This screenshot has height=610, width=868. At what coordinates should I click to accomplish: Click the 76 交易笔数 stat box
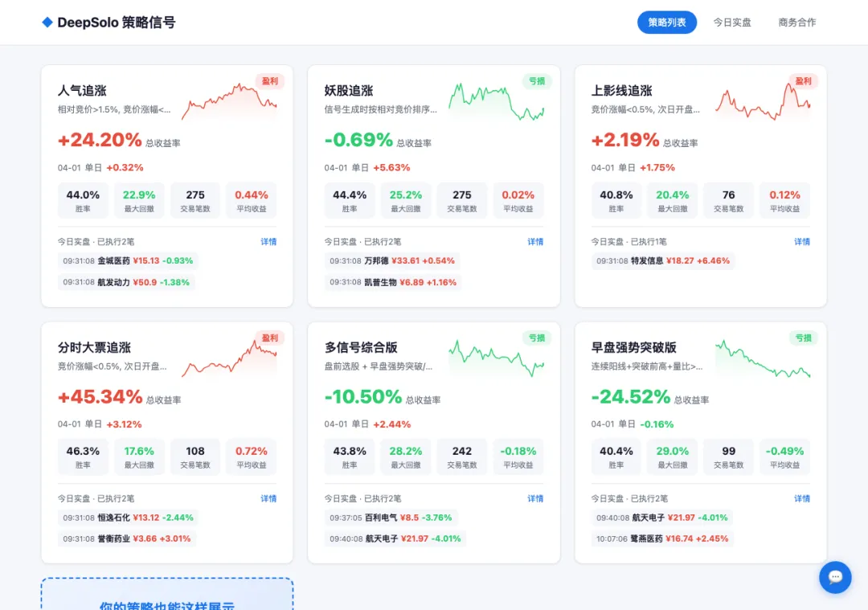(x=728, y=200)
